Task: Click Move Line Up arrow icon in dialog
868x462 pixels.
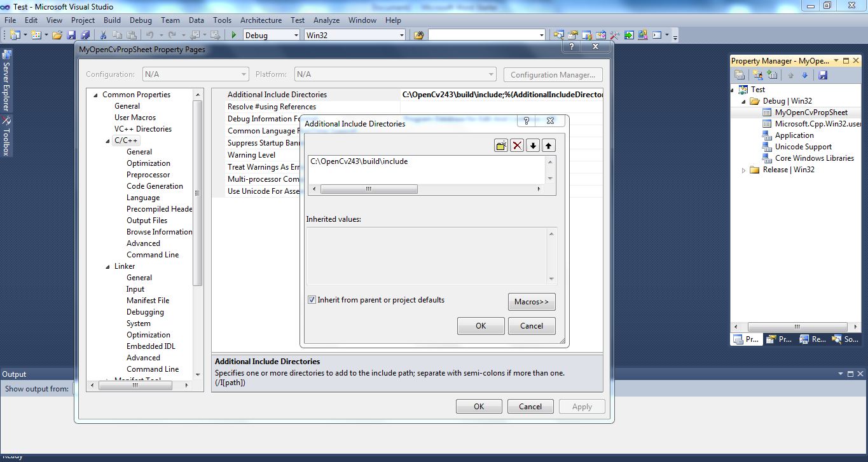Action: click(548, 146)
